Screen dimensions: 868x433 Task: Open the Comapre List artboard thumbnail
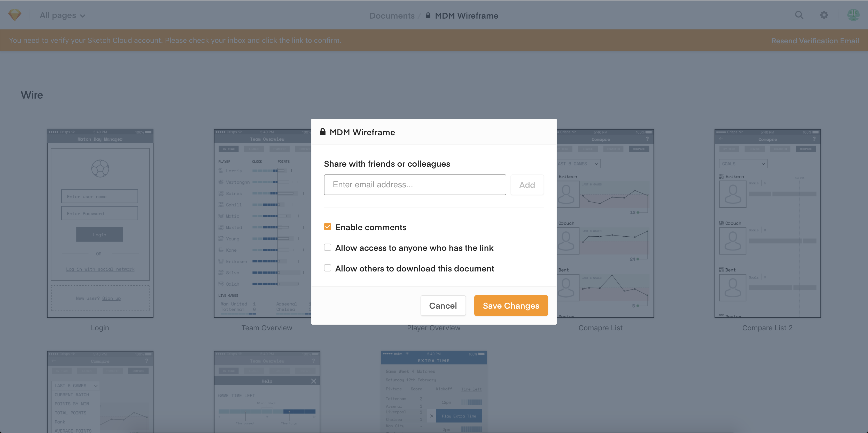click(605, 223)
